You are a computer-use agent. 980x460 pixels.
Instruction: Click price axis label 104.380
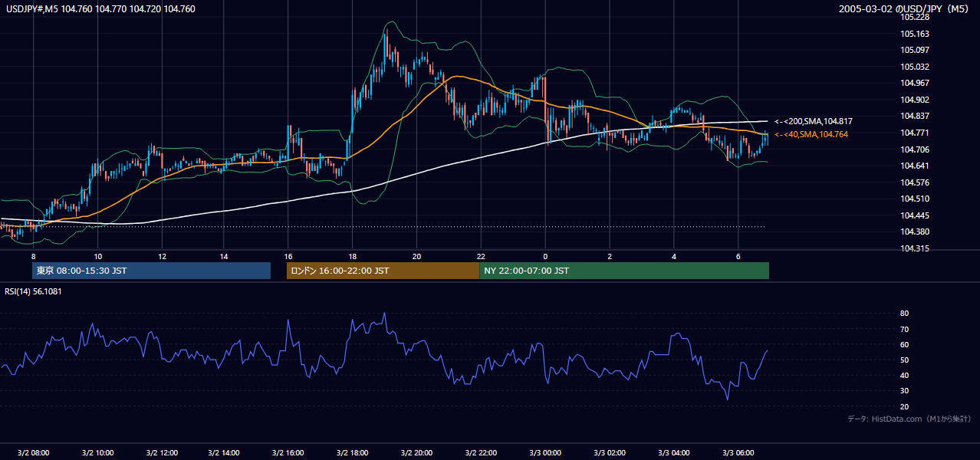(915, 232)
